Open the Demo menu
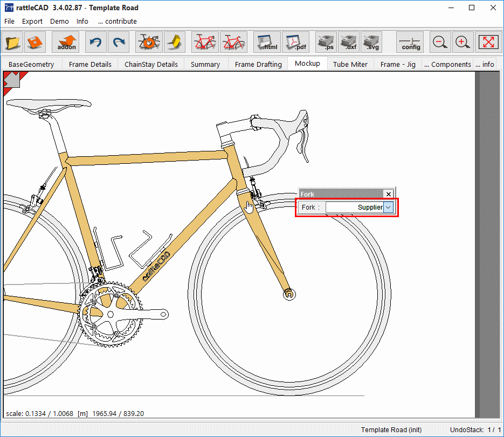This screenshot has height=437, width=504. (x=59, y=21)
